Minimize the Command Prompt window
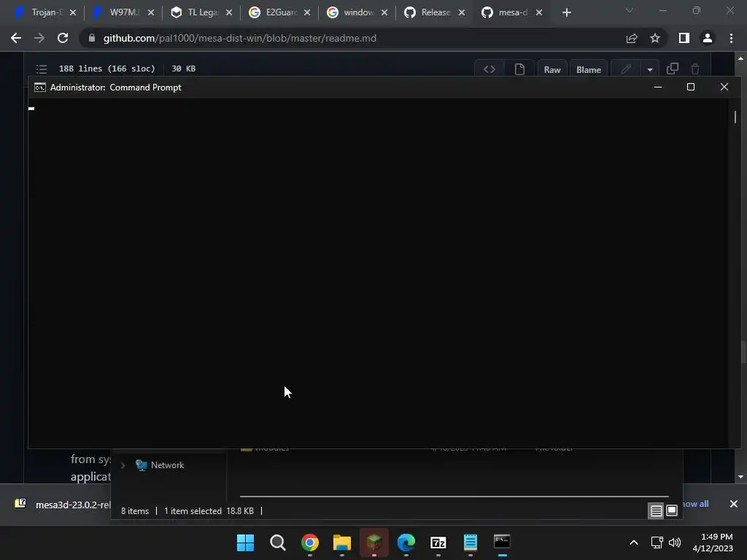Image resolution: width=747 pixels, height=560 pixels. pyautogui.click(x=658, y=87)
